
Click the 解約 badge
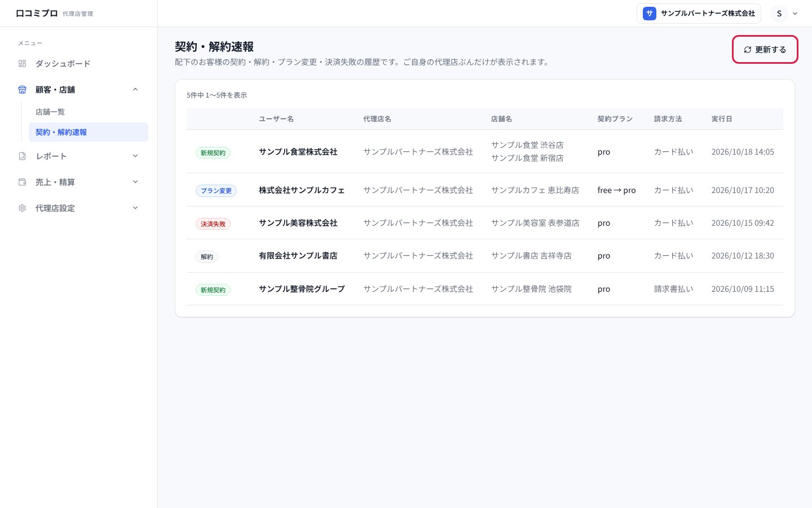click(207, 257)
